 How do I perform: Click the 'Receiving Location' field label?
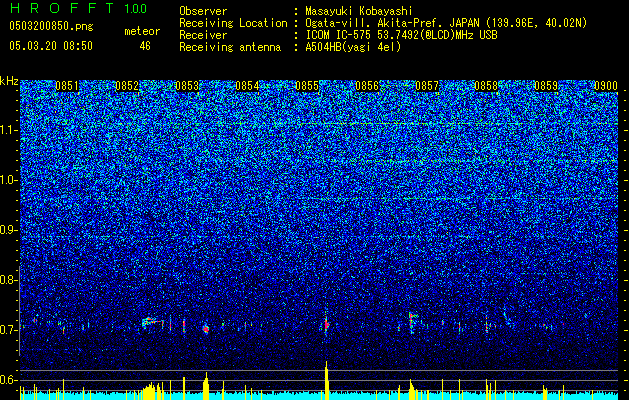pyautogui.click(x=233, y=23)
